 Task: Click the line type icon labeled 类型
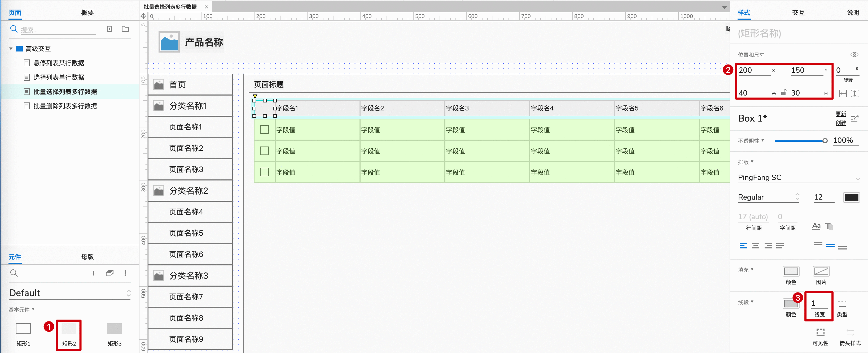pos(842,303)
